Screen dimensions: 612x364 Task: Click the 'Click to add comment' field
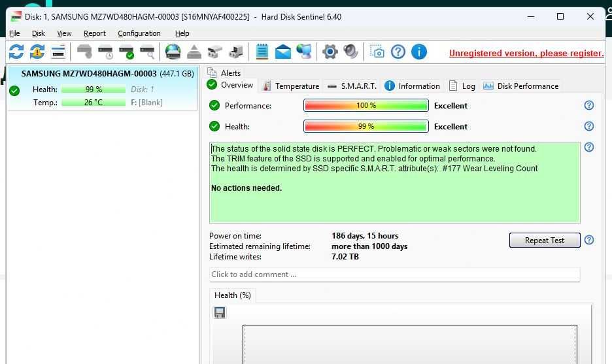[x=395, y=274]
